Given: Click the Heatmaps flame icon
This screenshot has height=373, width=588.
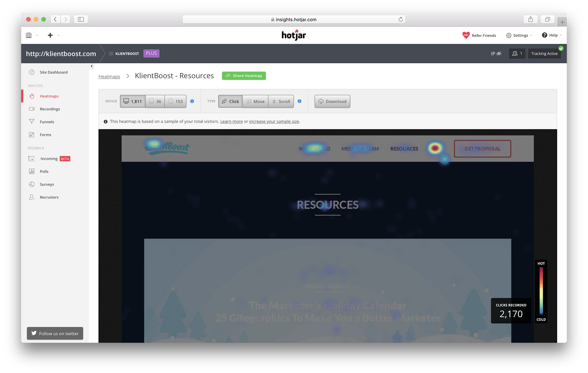Looking at the screenshot, I should point(32,96).
